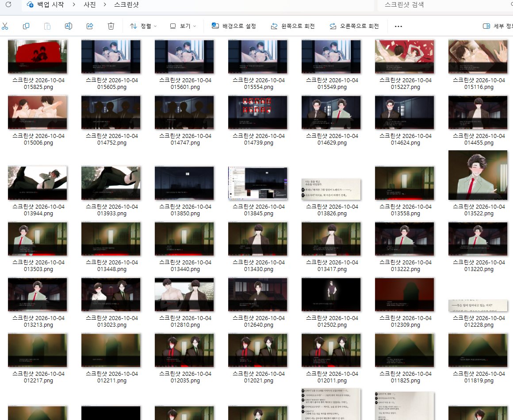Focus the 스크린샷 검색 search box
Screen dimensions: 513x420
click(x=445, y=4)
